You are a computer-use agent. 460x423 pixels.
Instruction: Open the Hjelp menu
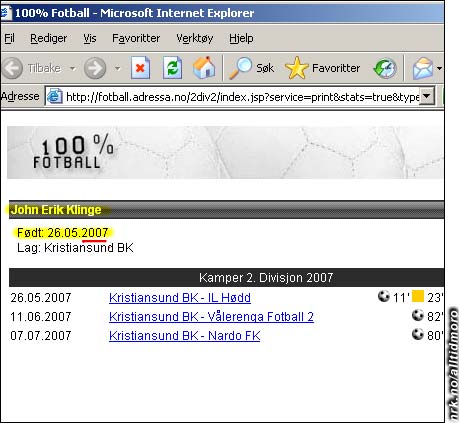tap(241, 38)
